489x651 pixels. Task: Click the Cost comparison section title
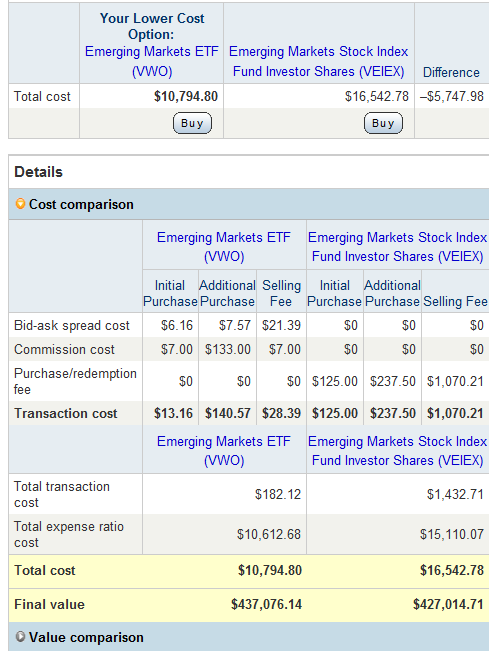coord(81,204)
